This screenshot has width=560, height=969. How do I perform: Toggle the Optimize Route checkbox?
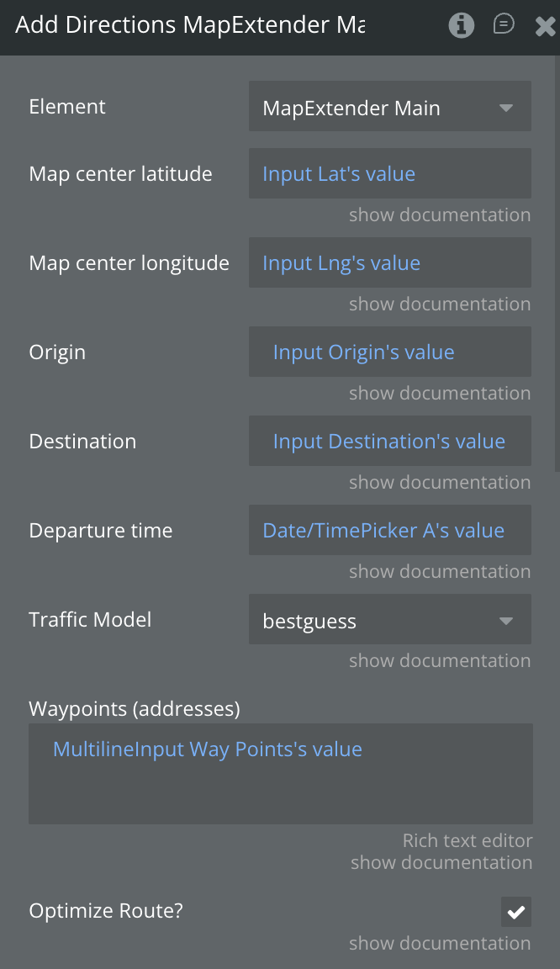point(515,911)
